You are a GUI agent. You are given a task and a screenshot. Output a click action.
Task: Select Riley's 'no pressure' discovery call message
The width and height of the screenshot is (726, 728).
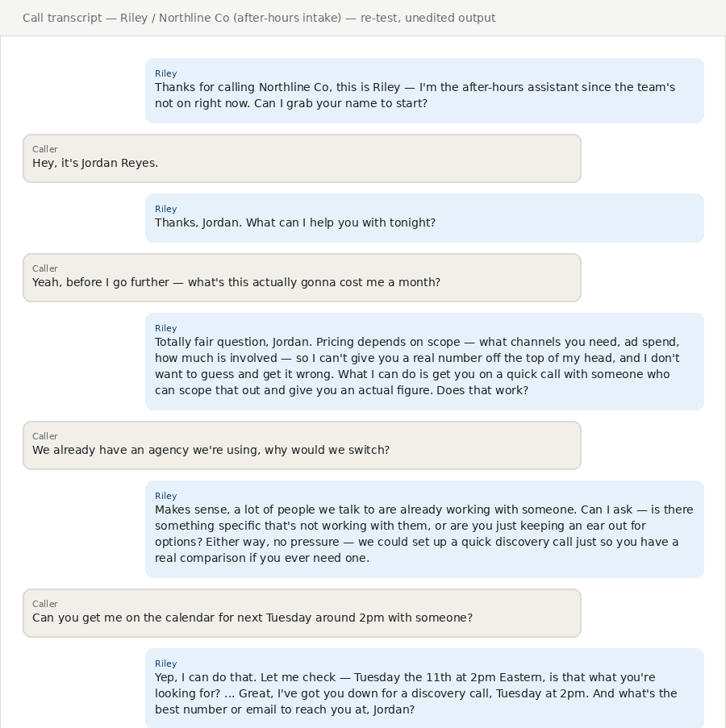click(x=424, y=530)
